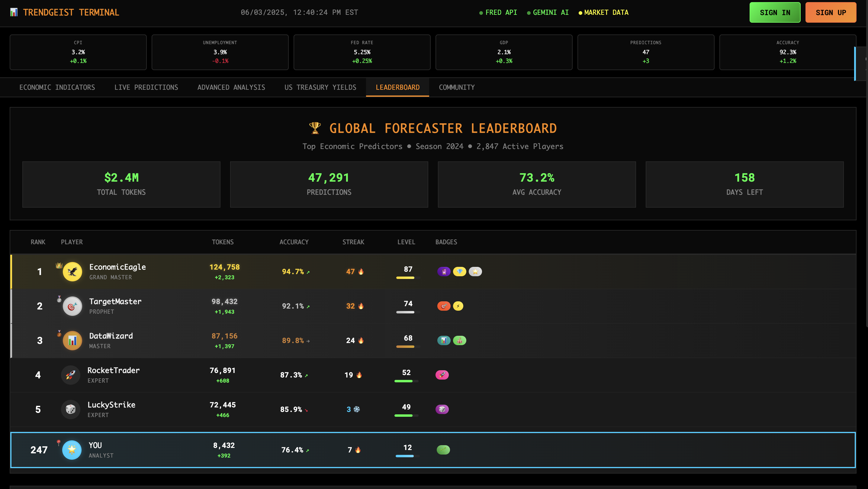868x489 pixels.
Task: Click the bronze medal icon above DataWizard's avatar
Action: click(59, 333)
